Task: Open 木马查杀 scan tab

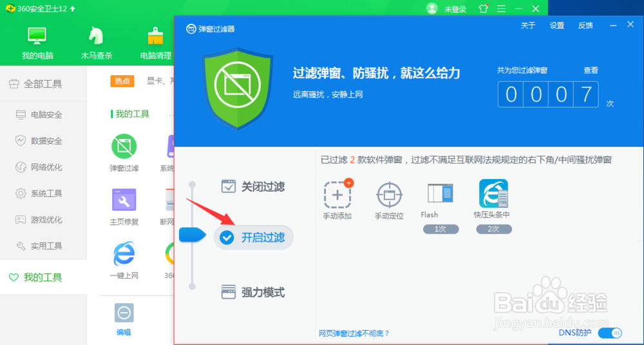Action: click(97, 43)
